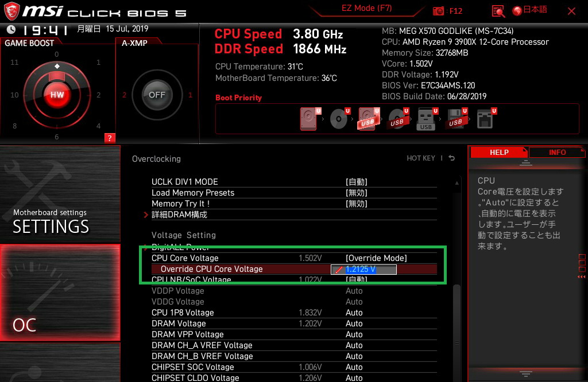The image size is (588, 382).
Task: Click the DDR Speed 1866 MHz readout
Action: click(x=280, y=49)
